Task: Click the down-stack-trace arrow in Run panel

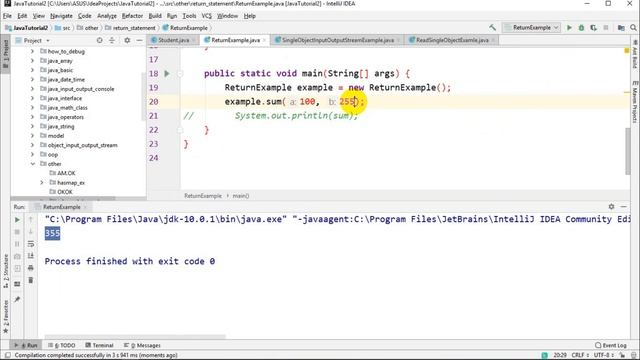Action: coord(31,232)
